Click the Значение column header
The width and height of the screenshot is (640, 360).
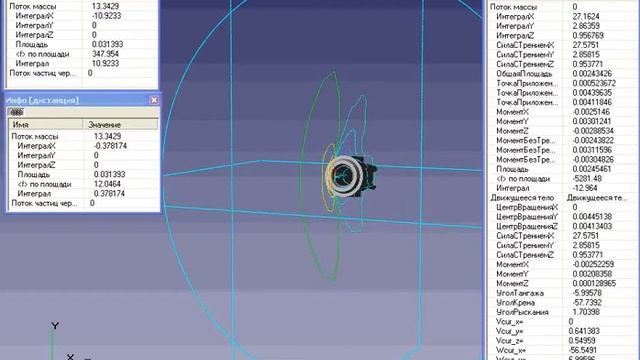[x=120, y=124]
